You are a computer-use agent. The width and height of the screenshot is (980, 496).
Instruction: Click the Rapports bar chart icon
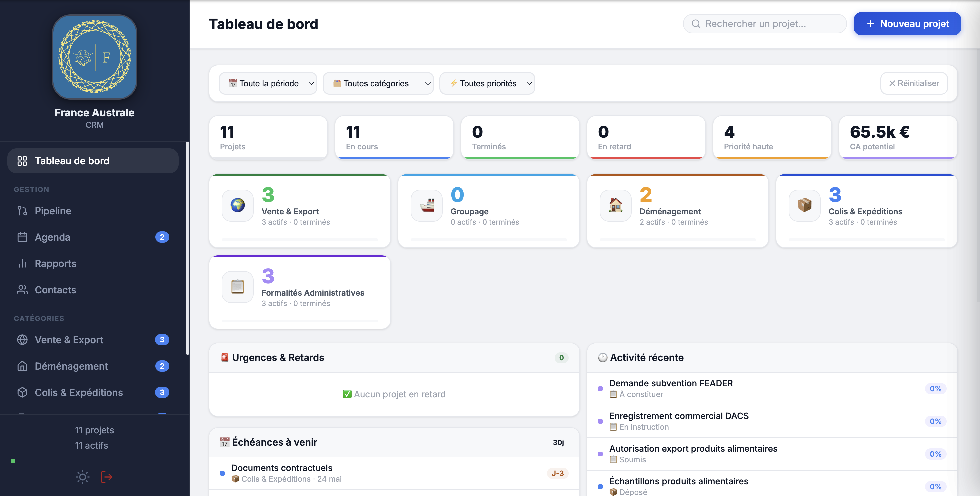(x=22, y=263)
